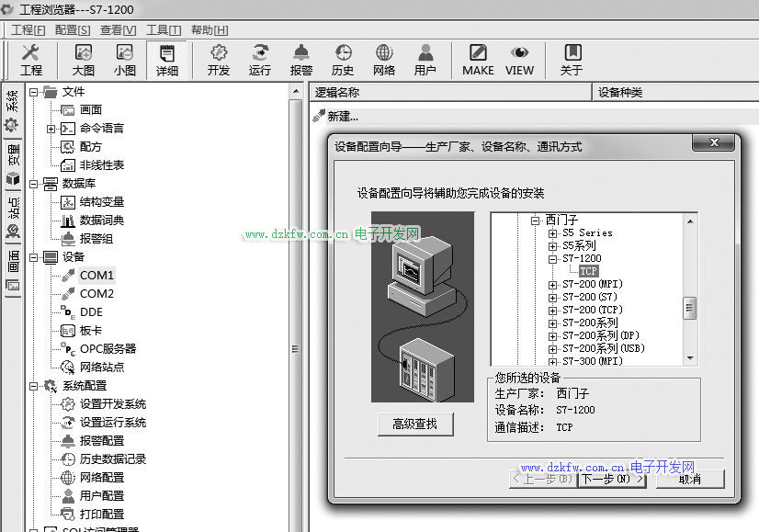Open the 配方 recipe tree item
Viewport: 759px width, 532px height.
click(91, 147)
